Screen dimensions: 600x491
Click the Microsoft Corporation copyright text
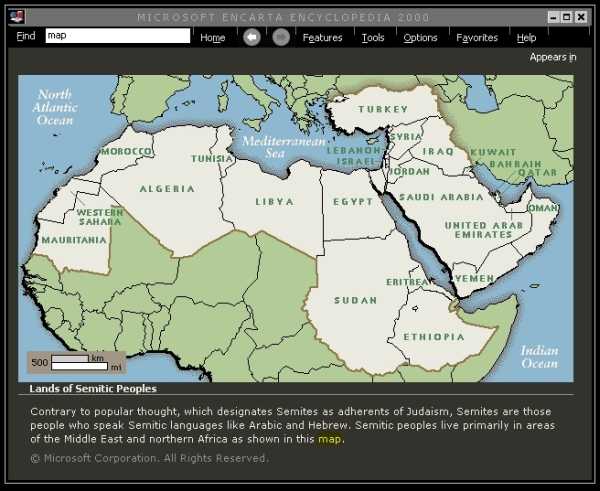(150, 458)
